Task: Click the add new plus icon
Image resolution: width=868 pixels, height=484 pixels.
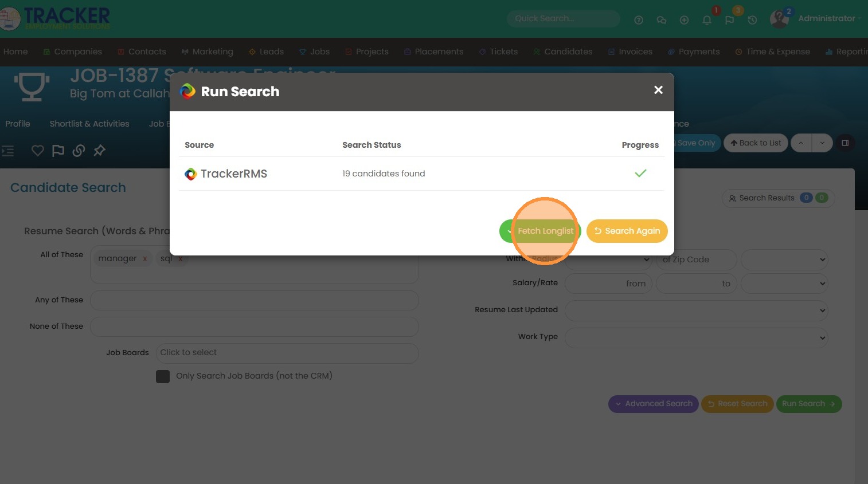Action: [684, 20]
